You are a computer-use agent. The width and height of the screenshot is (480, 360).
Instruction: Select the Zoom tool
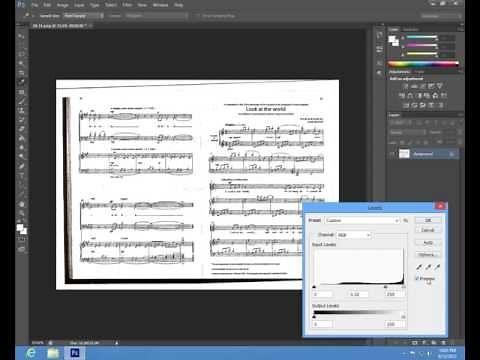click(x=21, y=213)
